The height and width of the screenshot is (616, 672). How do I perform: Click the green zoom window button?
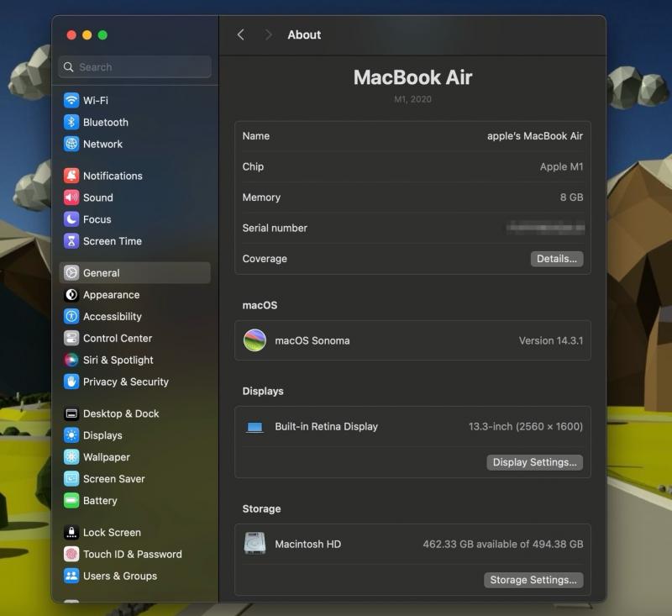[x=102, y=34]
